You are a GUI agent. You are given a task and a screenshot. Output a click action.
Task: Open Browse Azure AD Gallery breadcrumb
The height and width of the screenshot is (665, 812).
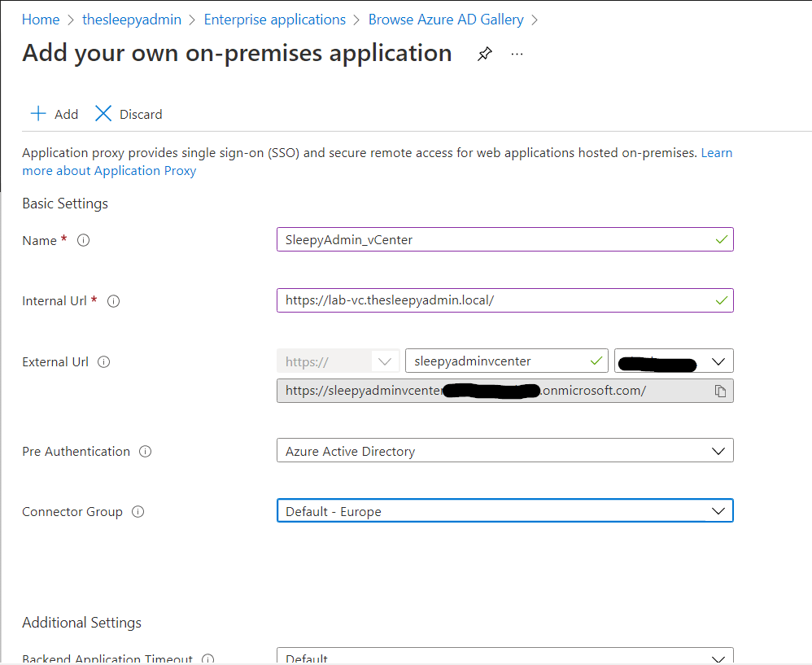point(446,20)
